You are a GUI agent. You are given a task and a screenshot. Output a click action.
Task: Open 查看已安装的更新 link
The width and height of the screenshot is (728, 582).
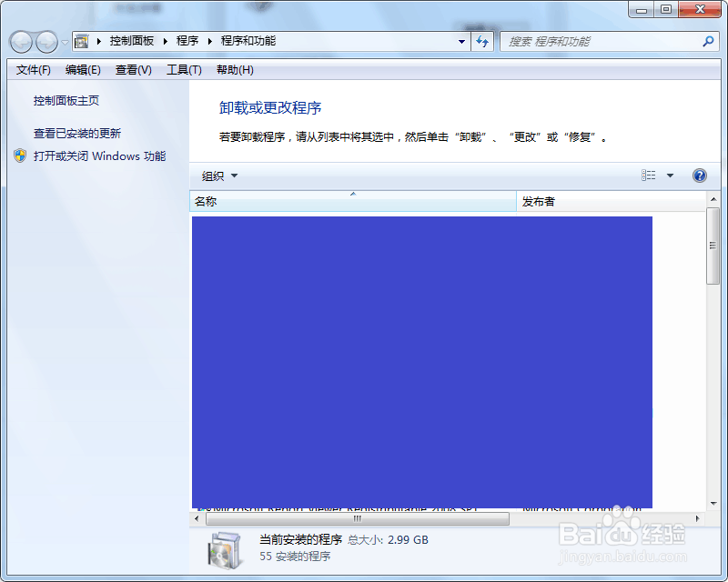[77, 134]
